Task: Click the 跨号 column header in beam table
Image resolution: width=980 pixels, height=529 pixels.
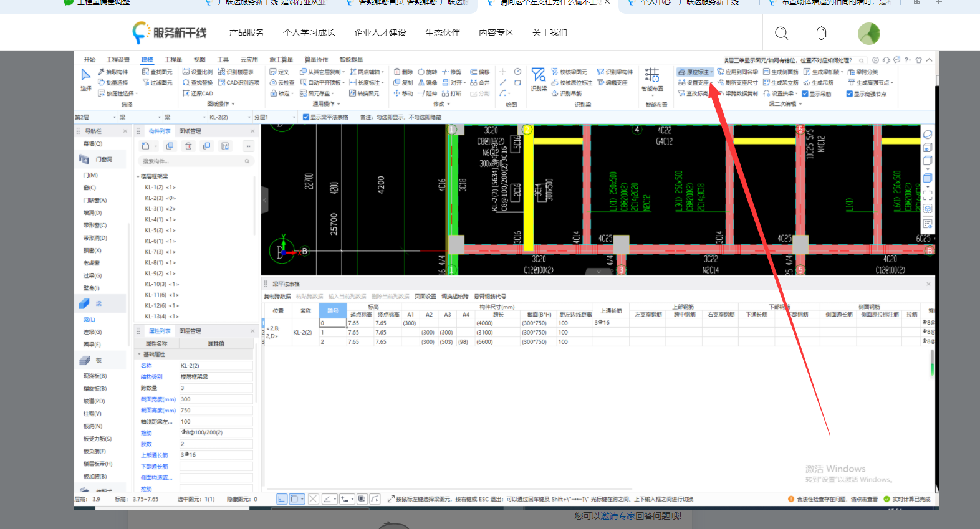Action: (333, 310)
